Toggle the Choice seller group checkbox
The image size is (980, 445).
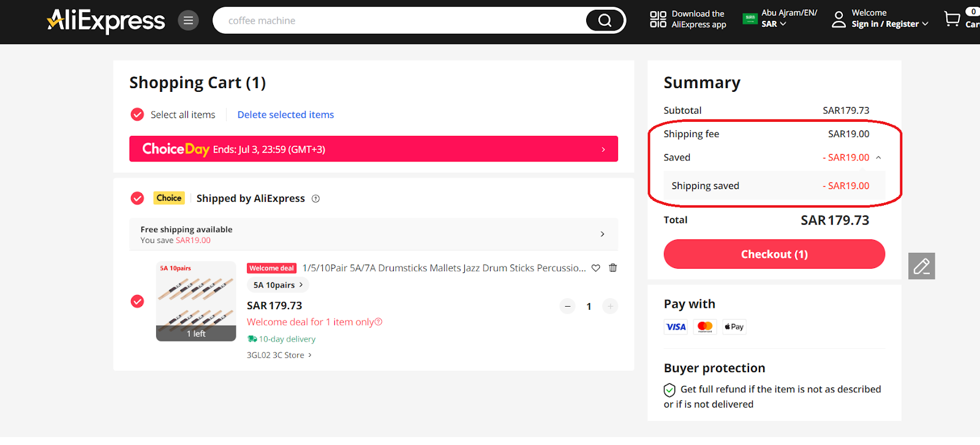[x=137, y=198]
